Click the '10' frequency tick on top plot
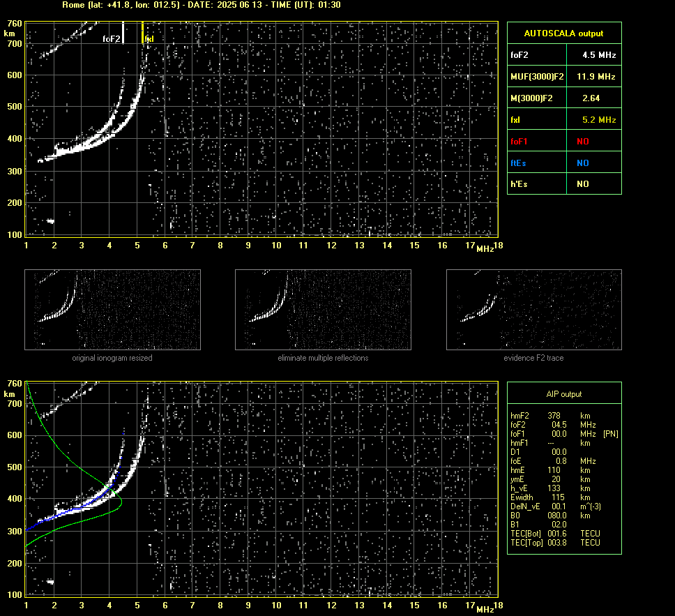The image size is (675, 616). click(x=276, y=245)
